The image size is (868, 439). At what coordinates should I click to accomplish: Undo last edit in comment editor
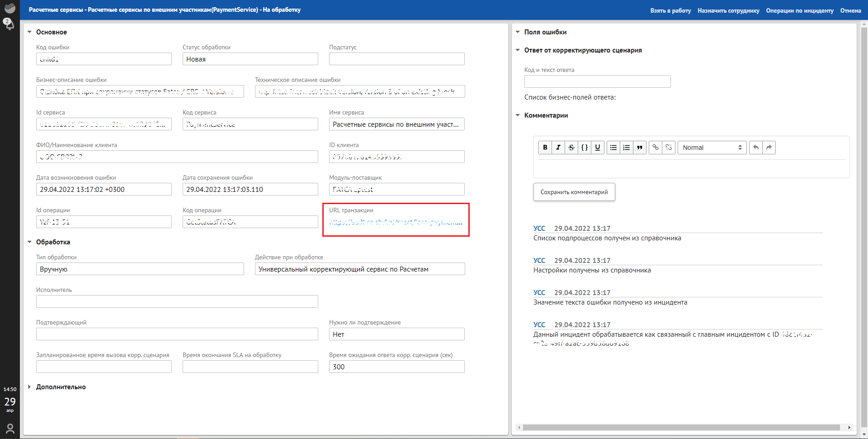click(x=756, y=148)
